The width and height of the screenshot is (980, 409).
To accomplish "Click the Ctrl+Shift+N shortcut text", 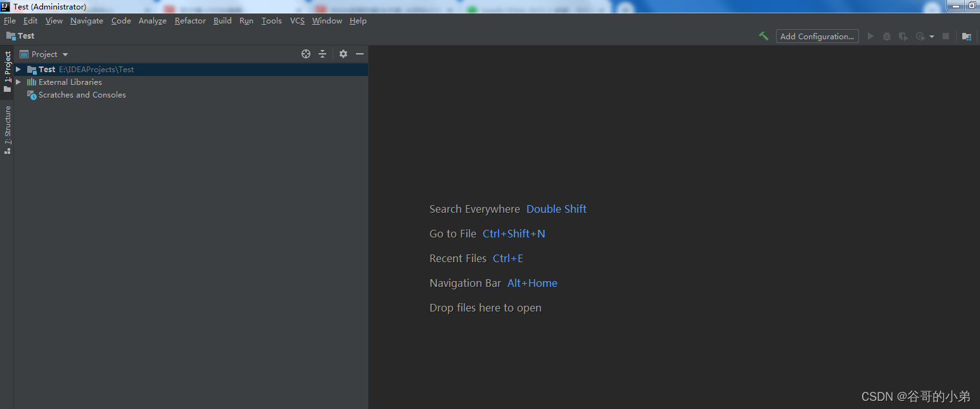I will tap(514, 234).
